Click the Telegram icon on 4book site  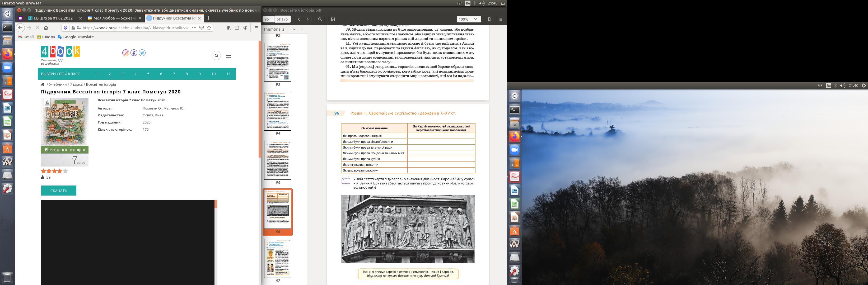[x=142, y=53]
